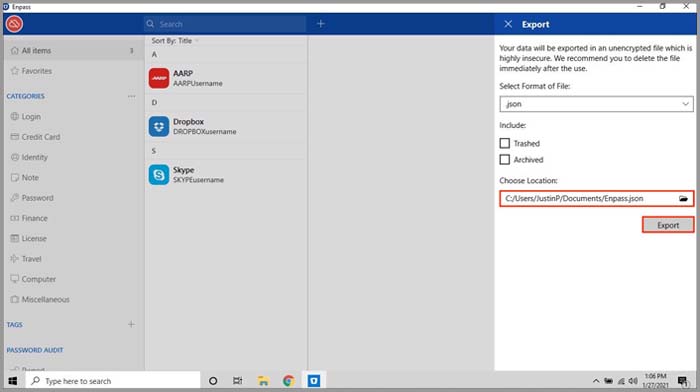Open Cortana circle icon on taskbar
The image size is (700, 392).
tap(213, 381)
